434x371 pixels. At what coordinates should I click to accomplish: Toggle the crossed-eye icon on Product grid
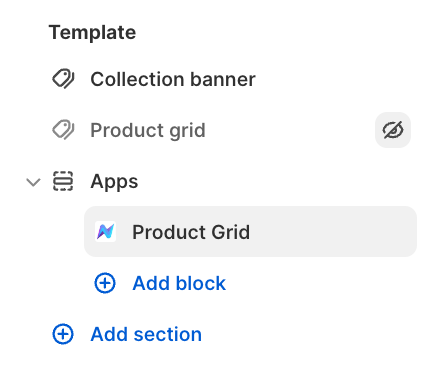click(393, 130)
